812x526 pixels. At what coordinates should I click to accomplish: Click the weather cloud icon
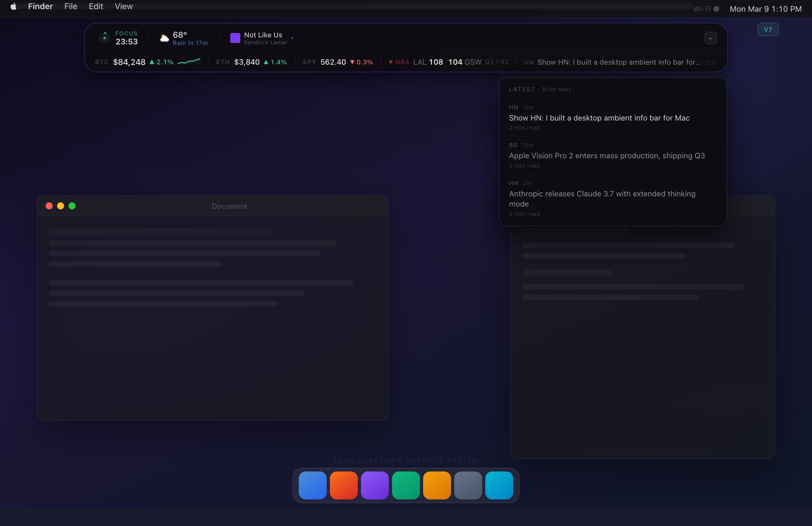coord(164,38)
